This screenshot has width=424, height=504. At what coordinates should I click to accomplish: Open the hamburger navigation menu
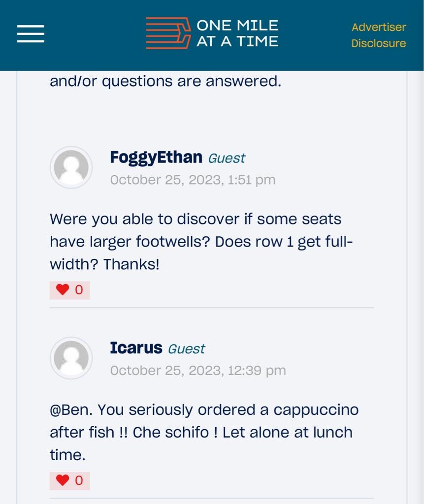point(31,33)
